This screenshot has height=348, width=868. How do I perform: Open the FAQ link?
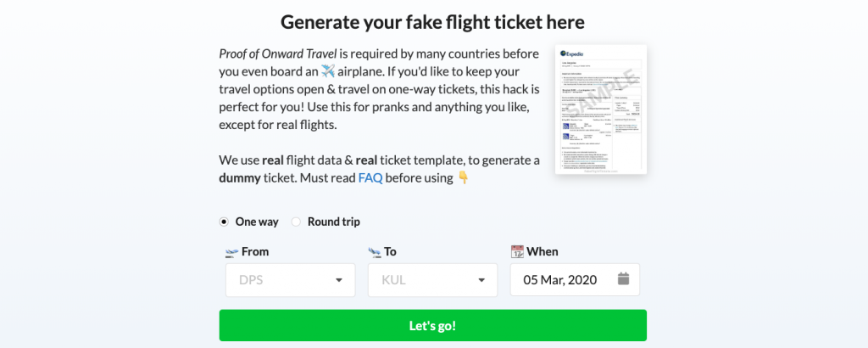(x=370, y=178)
